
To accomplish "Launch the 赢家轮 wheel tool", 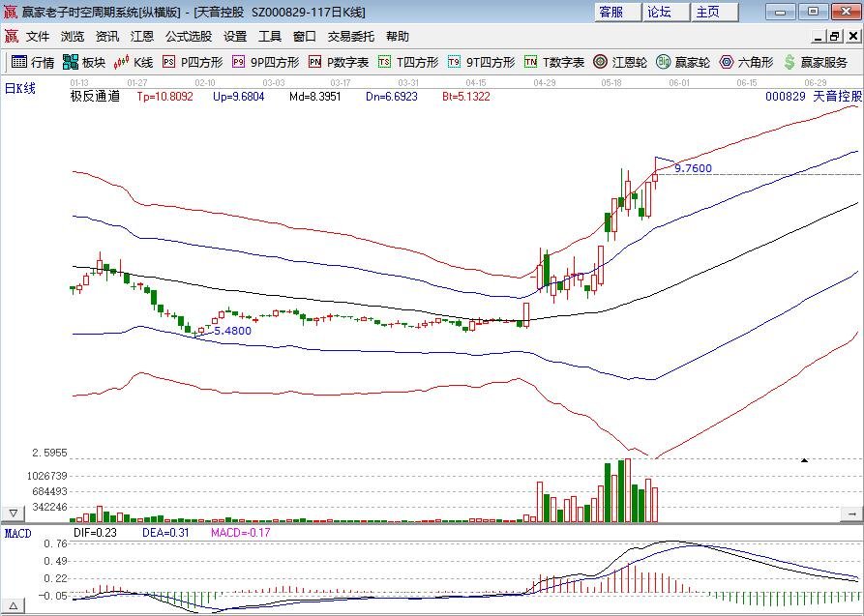I will pos(683,62).
